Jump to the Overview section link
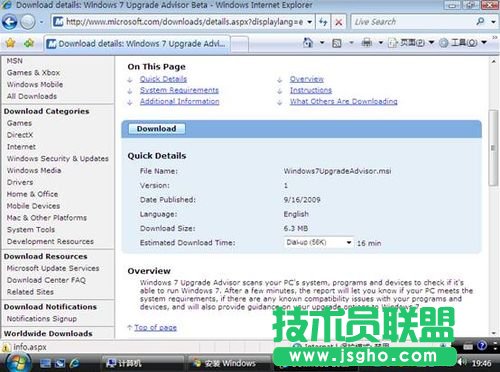The width and height of the screenshot is (500, 372). pos(307,79)
